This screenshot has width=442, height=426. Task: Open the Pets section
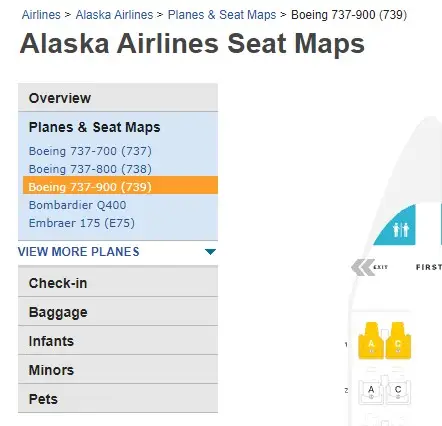pos(118,398)
